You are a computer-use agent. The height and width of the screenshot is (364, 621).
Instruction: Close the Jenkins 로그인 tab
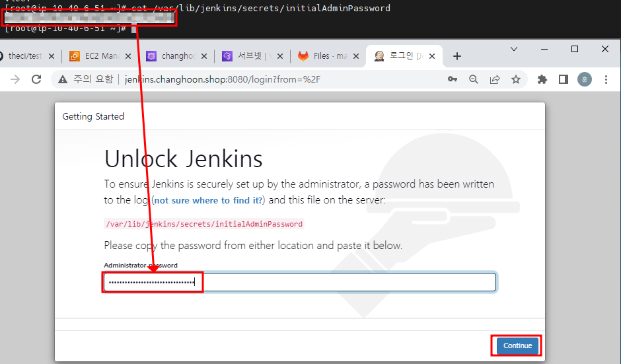(x=432, y=56)
